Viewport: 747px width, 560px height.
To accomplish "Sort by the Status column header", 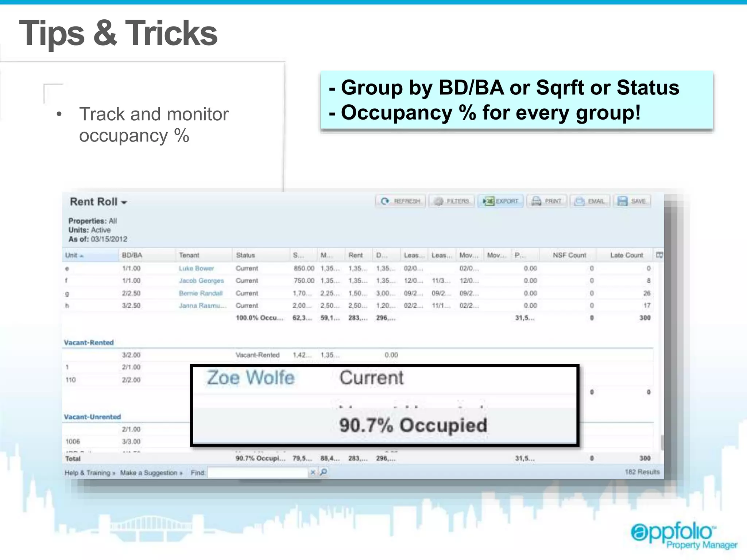I will [x=261, y=255].
